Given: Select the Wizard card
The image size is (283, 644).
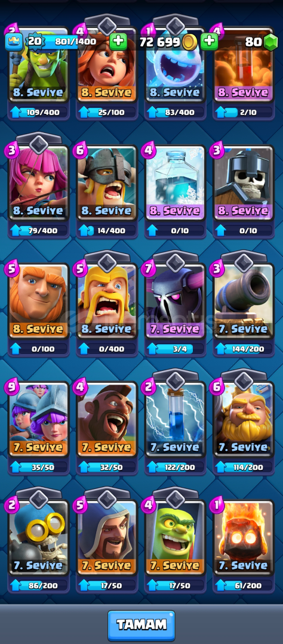Looking at the screenshot, I should click(107, 538).
